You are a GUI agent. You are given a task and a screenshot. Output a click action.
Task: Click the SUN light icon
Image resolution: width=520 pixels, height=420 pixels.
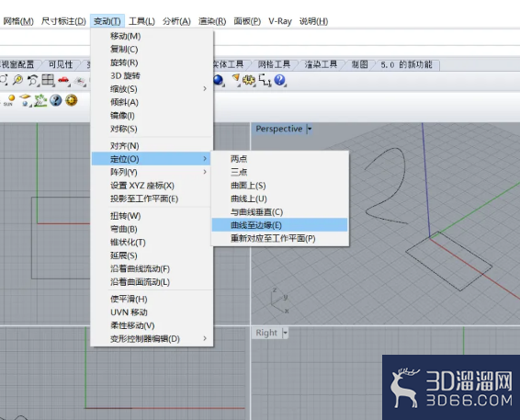(x=9, y=100)
